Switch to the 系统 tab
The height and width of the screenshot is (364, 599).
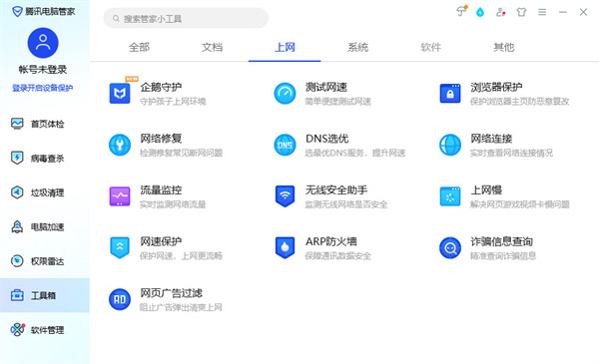click(x=357, y=47)
